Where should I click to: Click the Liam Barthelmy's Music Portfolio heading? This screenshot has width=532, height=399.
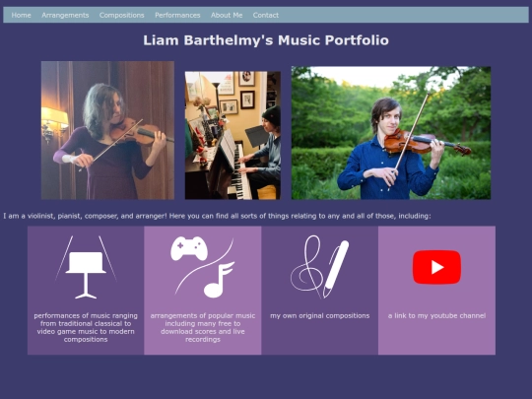[x=266, y=40]
